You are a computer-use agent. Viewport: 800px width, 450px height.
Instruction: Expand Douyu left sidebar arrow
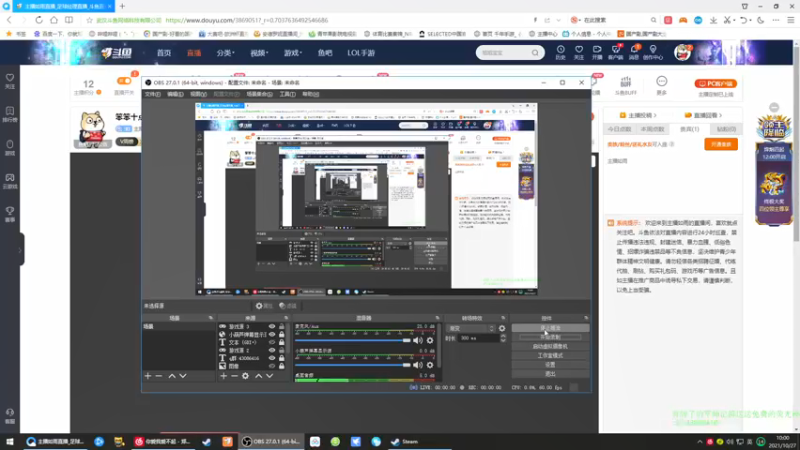point(20,250)
